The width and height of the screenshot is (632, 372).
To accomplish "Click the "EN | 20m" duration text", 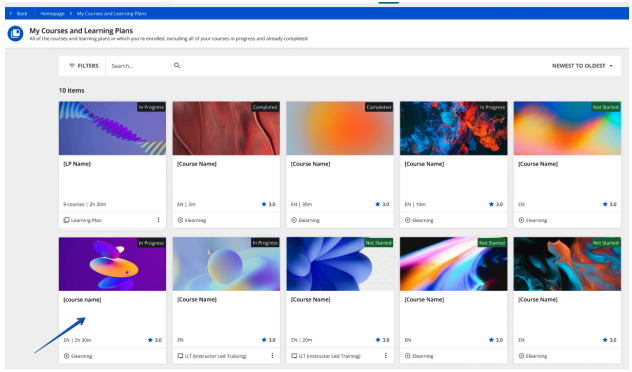I will 301,340.
